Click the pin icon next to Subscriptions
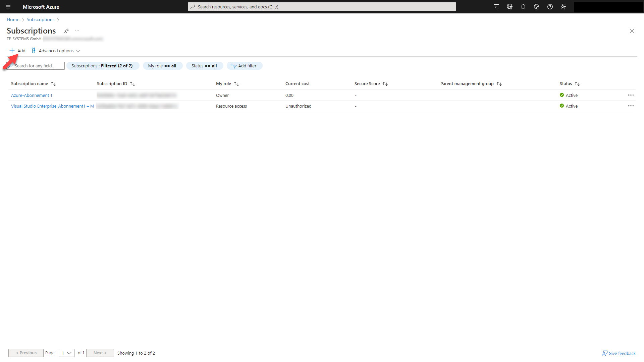Viewport: 644px width, 362px height. (66, 31)
